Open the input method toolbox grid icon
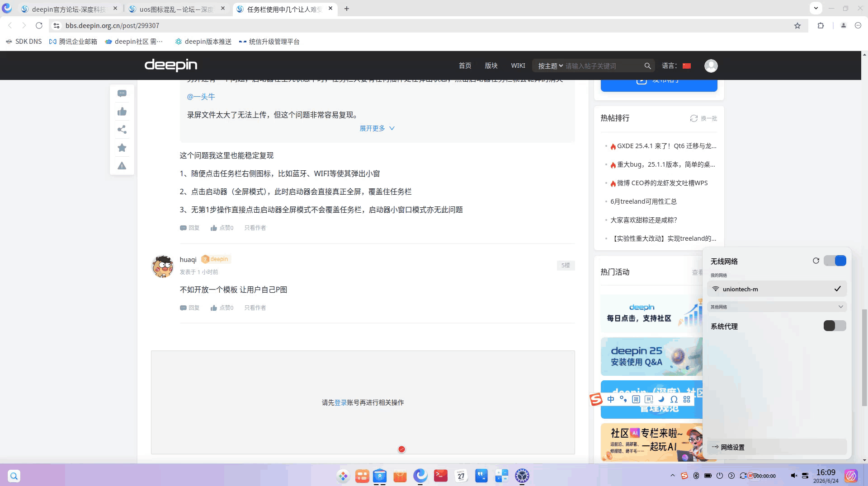 687,399
